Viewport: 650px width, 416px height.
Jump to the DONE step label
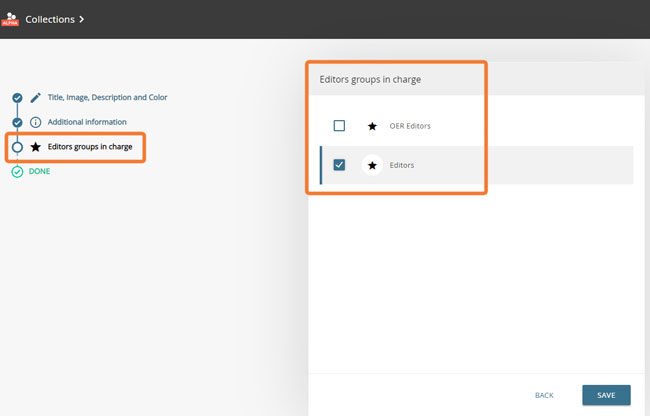pyautogui.click(x=39, y=171)
